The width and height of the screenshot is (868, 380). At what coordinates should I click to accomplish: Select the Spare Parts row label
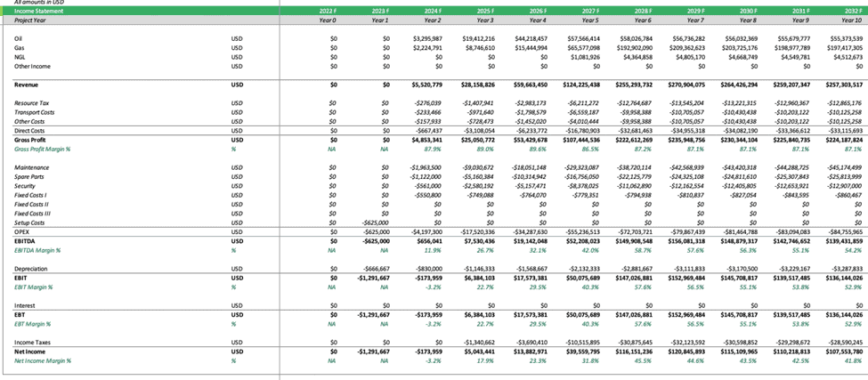pyautogui.click(x=29, y=176)
